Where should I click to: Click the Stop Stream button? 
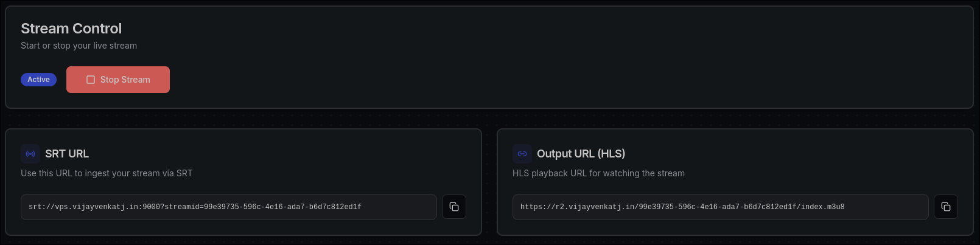(118, 80)
